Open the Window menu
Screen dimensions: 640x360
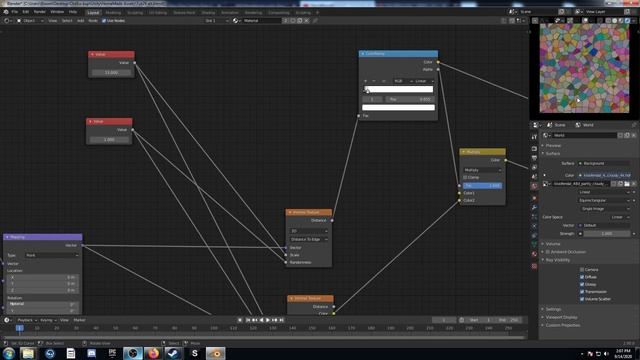[x=57, y=12]
